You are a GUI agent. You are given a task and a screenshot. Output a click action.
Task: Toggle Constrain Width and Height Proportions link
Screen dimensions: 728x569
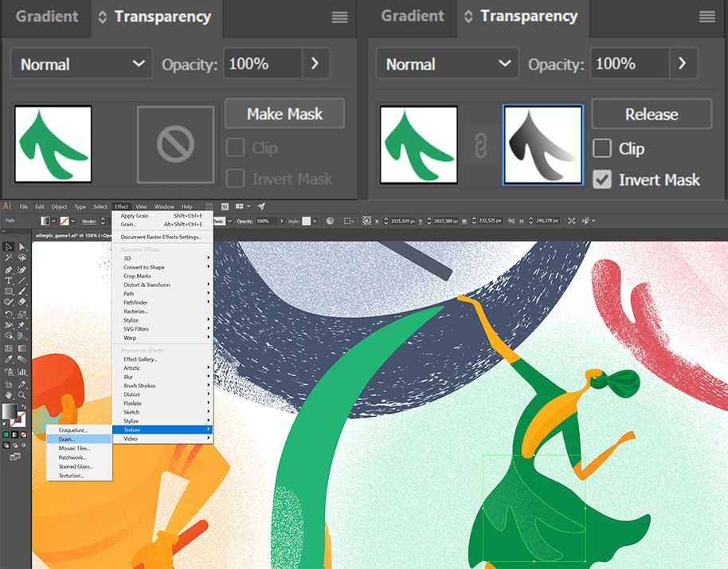pos(511,221)
